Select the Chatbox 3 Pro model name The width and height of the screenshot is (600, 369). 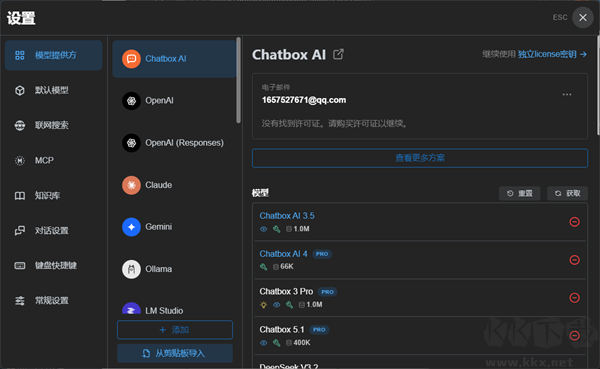[x=286, y=292]
